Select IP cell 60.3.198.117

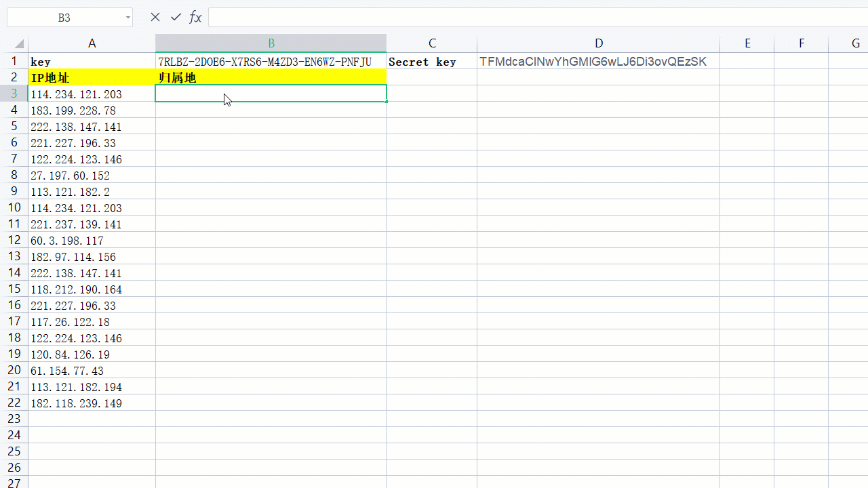tap(92, 240)
